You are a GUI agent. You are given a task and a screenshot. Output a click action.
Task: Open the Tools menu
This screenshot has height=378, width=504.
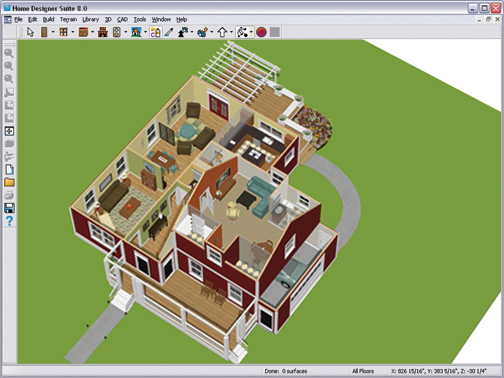tap(140, 20)
